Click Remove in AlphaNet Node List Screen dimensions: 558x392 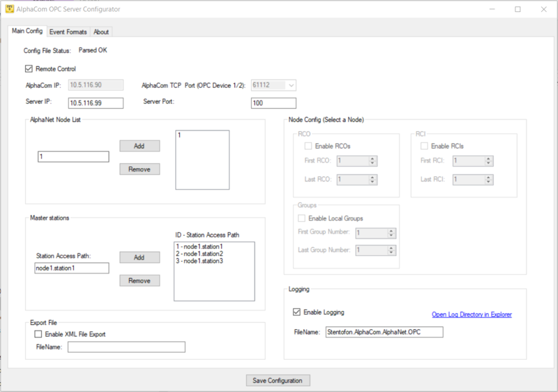pyautogui.click(x=139, y=169)
